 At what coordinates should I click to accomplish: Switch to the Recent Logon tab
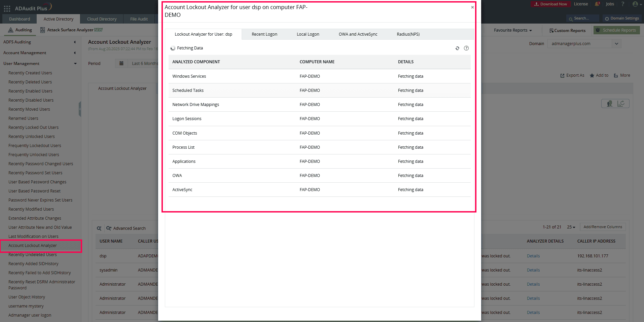(264, 34)
